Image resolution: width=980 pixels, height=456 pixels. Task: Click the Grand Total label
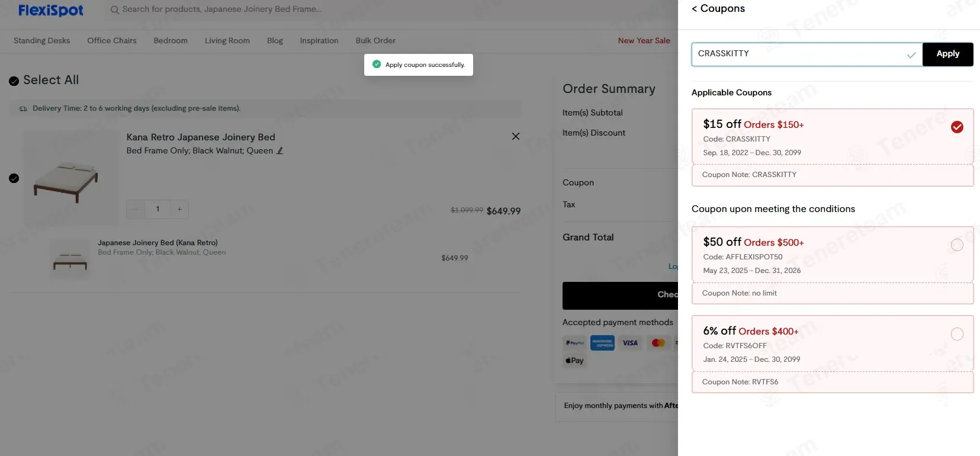[x=588, y=237]
